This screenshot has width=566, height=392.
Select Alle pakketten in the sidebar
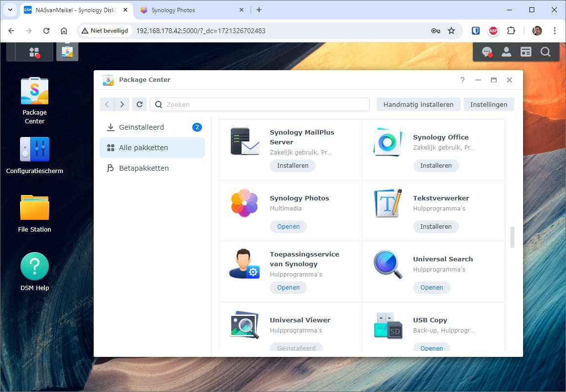coord(152,148)
